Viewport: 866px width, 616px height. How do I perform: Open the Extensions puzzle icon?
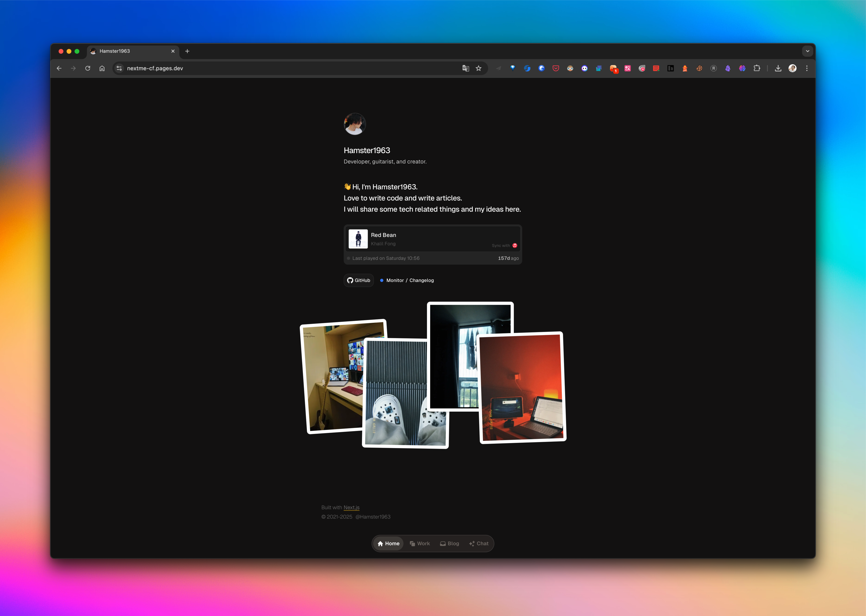click(757, 68)
